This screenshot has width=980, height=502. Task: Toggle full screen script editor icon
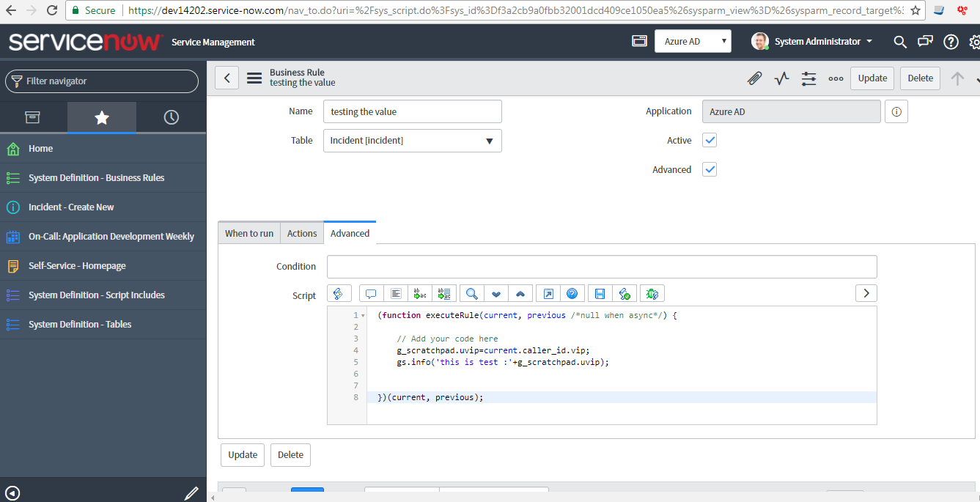point(548,293)
